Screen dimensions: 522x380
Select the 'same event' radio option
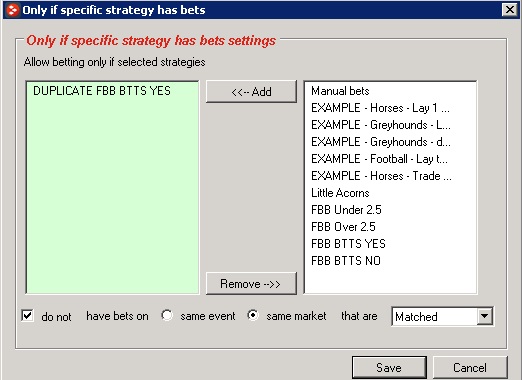click(x=167, y=315)
